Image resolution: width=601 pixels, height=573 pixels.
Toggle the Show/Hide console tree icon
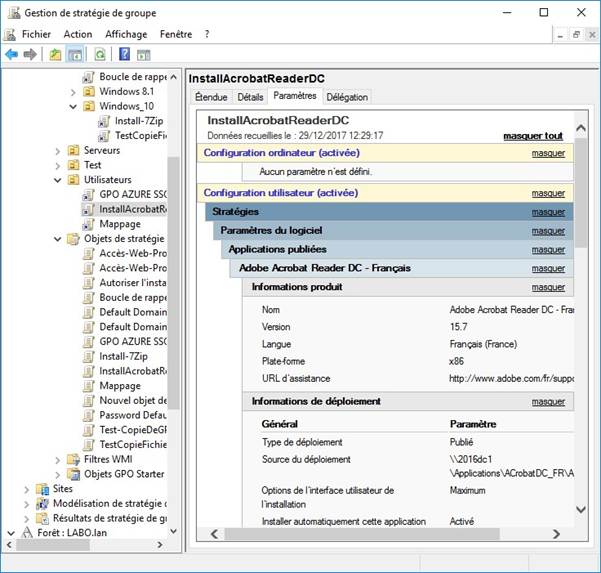(75, 54)
